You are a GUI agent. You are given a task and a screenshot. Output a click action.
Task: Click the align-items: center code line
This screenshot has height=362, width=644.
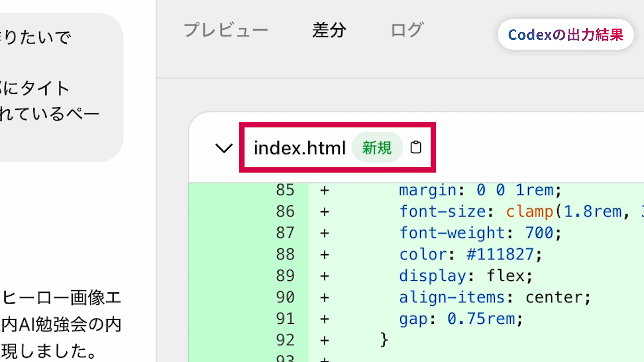(x=495, y=297)
